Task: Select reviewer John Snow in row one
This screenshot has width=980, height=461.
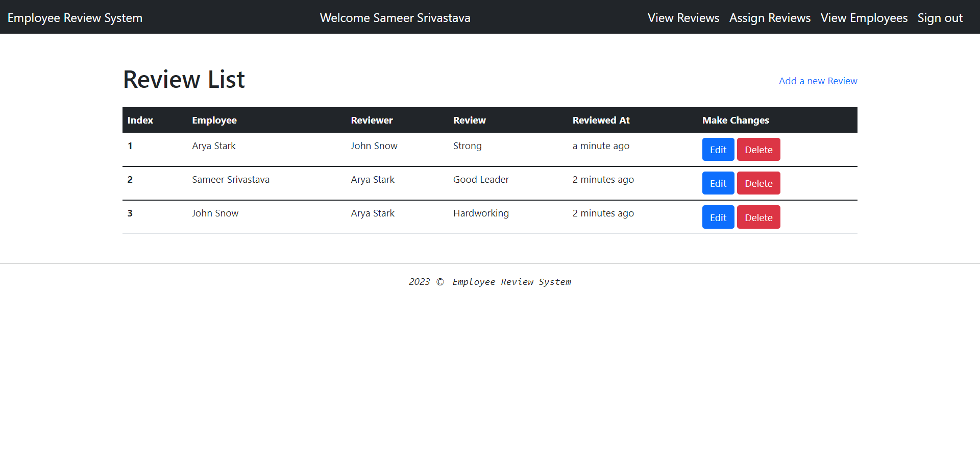Action: point(374,145)
